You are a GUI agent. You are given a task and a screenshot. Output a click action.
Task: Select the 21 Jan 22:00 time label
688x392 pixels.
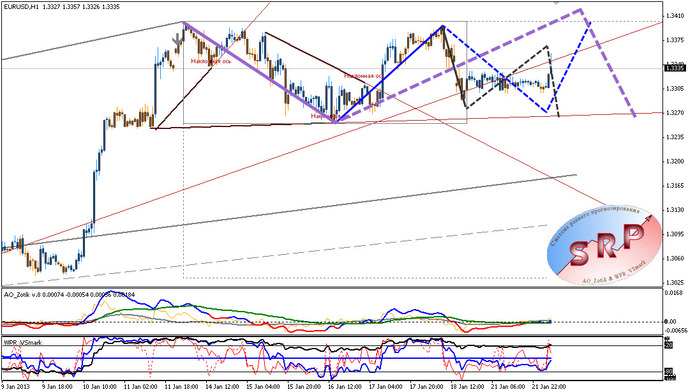548,387
